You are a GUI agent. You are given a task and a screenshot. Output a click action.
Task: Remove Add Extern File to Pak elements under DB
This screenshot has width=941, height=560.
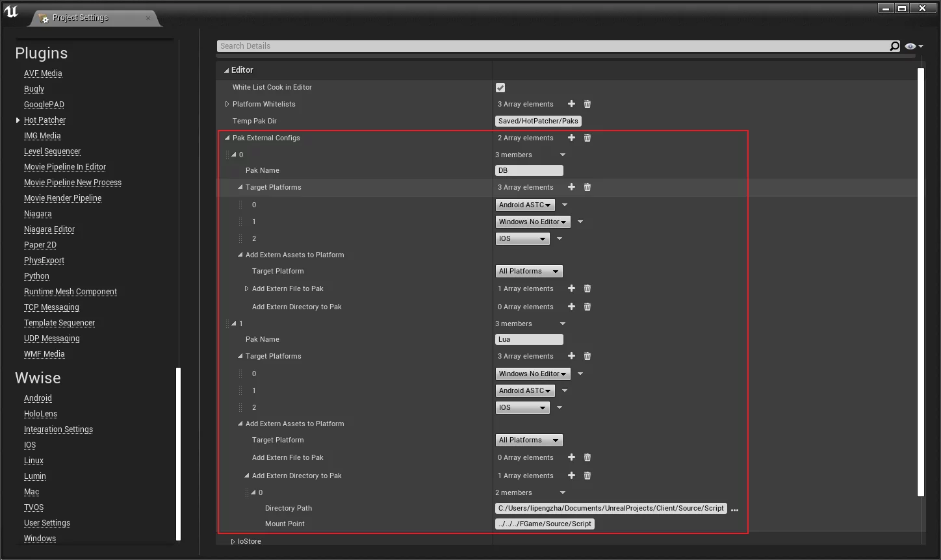coord(587,288)
